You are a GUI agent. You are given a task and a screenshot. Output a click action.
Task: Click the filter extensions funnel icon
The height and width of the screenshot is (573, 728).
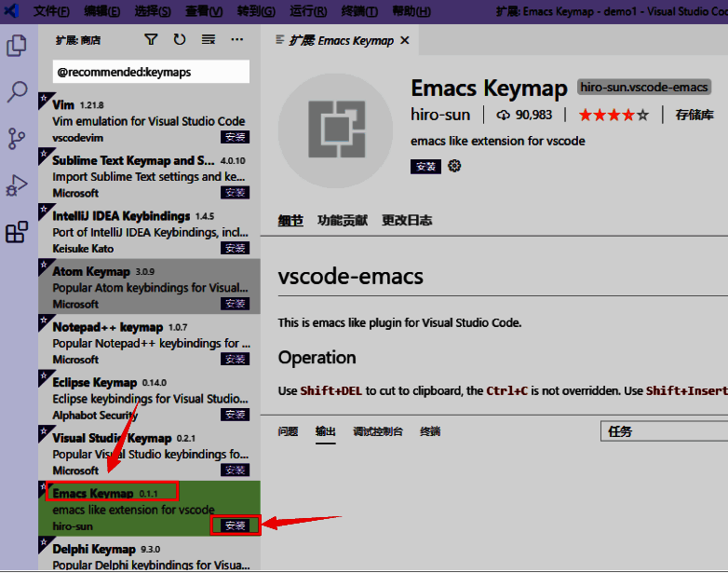[152, 40]
